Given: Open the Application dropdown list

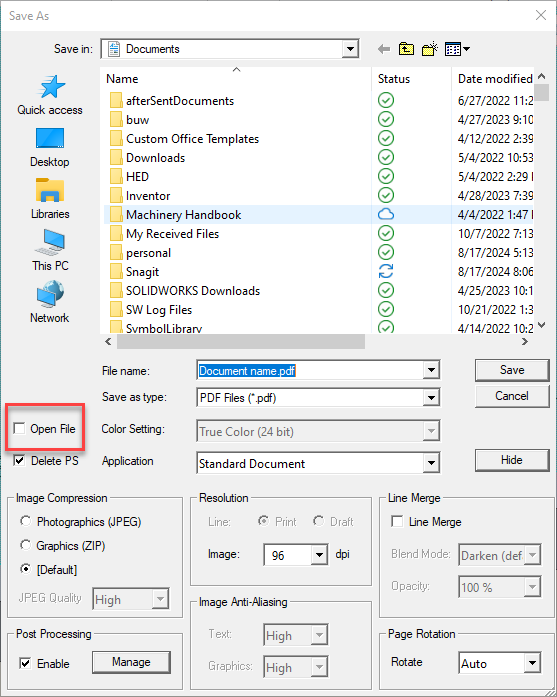Looking at the screenshot, I should click(431, 463).
